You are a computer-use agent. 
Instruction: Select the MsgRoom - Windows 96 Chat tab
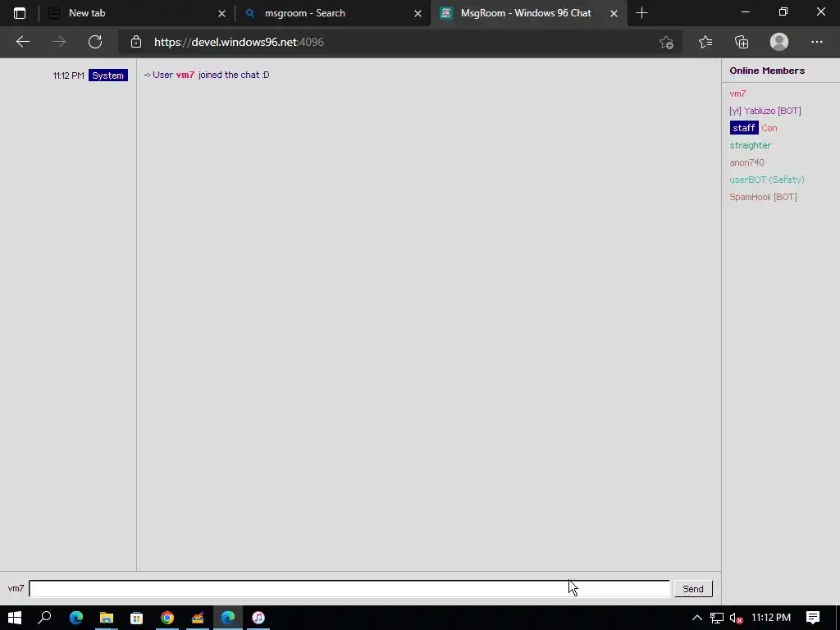pyautogui.click(x=529, y=13)
